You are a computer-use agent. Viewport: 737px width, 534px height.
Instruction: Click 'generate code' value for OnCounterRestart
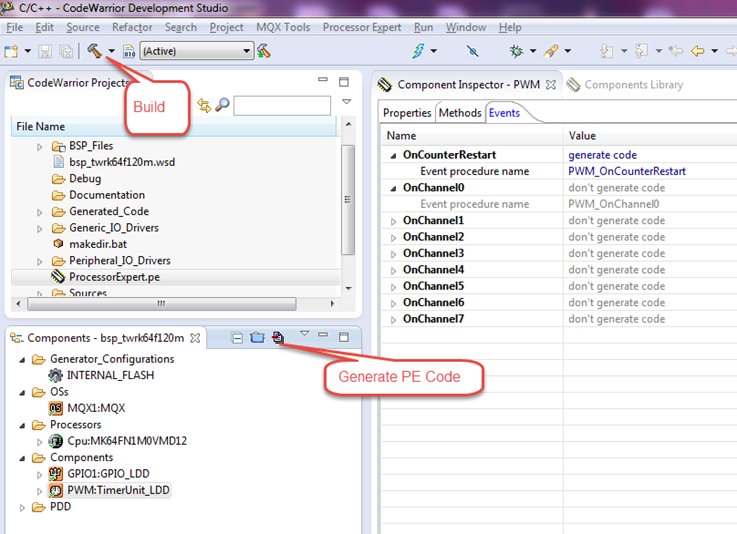[x=603, y=155]
